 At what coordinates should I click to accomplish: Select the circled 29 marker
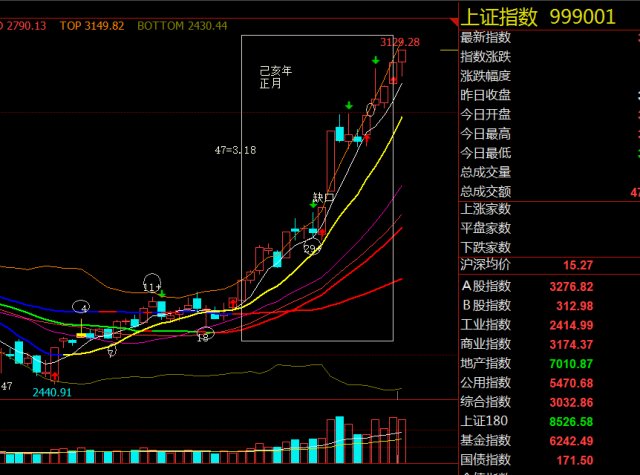tap(311, 248)
